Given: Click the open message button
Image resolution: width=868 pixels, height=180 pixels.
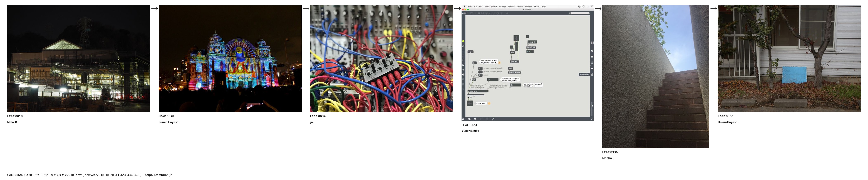Looking at the screenshot, I should tap(512, 52).
